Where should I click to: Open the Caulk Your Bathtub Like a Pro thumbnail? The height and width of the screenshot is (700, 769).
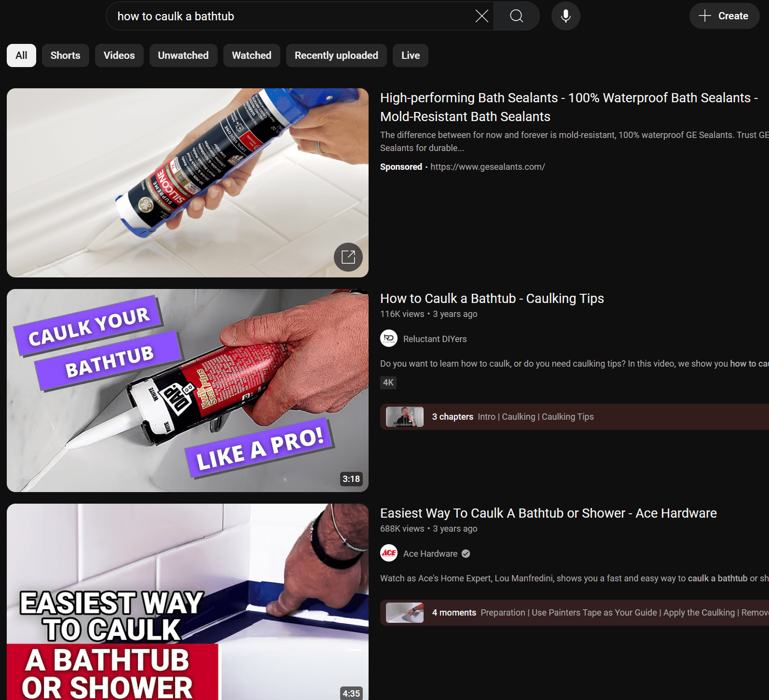coord(188,390)
